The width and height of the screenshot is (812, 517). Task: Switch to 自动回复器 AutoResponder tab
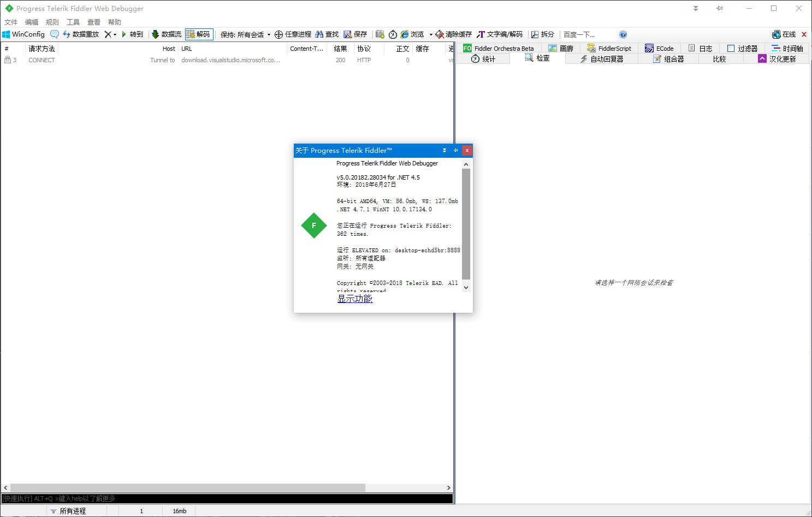[x=602, y=58]
